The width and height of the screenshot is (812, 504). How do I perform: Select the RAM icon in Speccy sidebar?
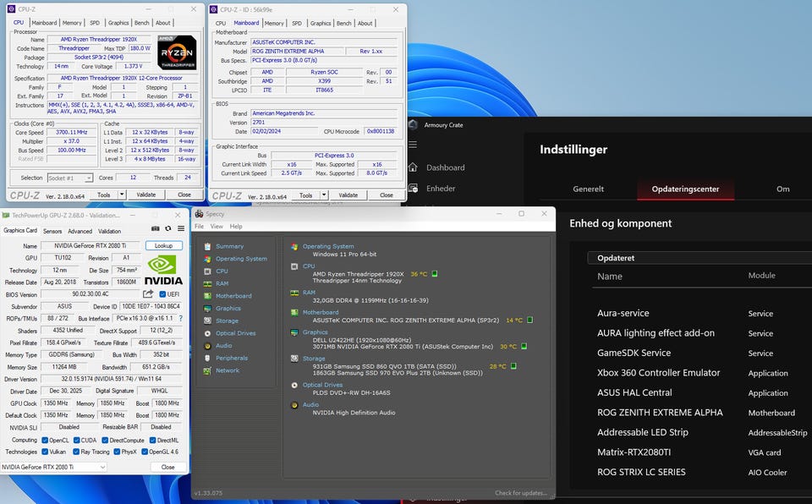coord(207,283)
